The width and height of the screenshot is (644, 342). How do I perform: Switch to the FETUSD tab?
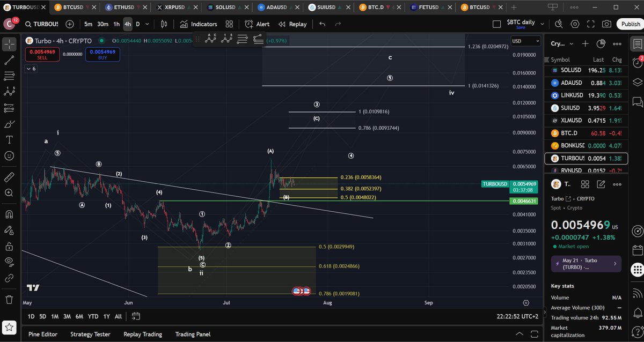430,8
